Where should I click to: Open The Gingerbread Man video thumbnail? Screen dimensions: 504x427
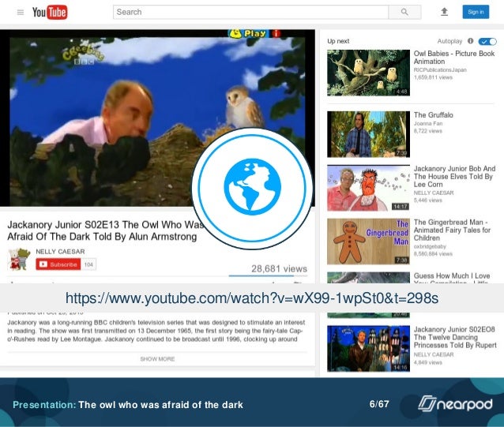(x=368, y=242)
